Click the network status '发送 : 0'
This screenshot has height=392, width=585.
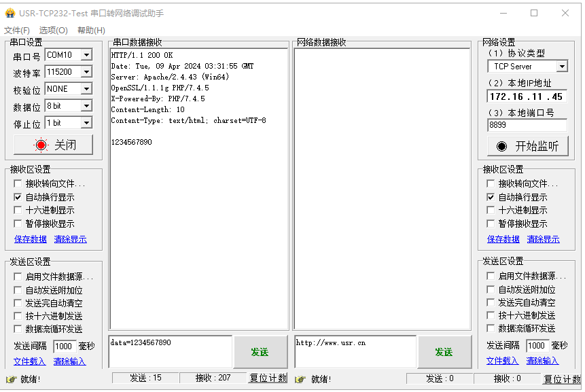(x=440, y=379)
